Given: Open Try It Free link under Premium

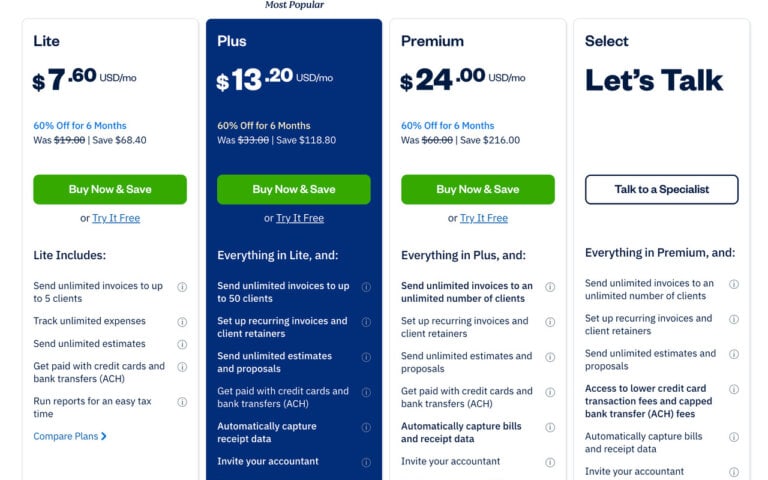Looking at the screenshot, I should point(484,218).
